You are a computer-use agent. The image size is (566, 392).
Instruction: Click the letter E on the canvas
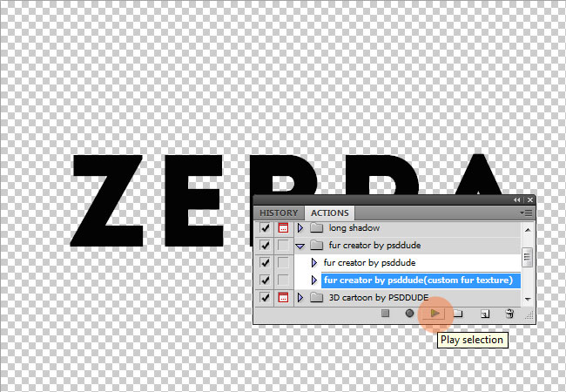194,200
